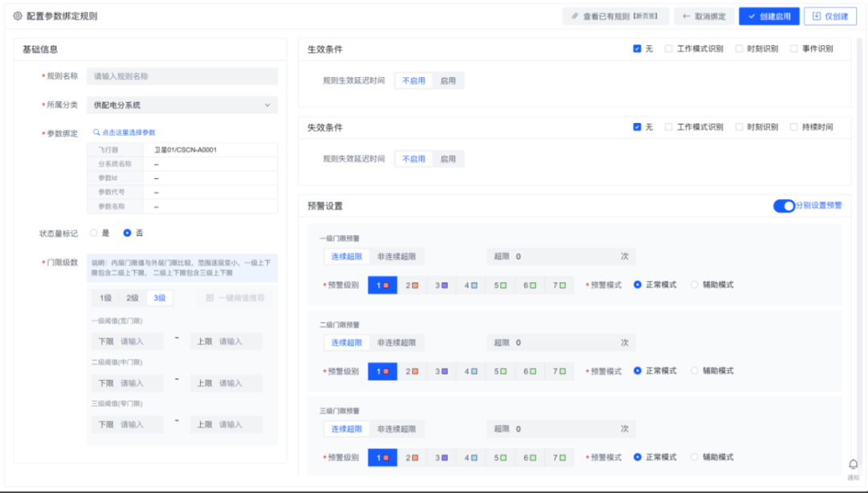
Task: Click the 规则名称 input field
Action: click(x=182, y=76)
